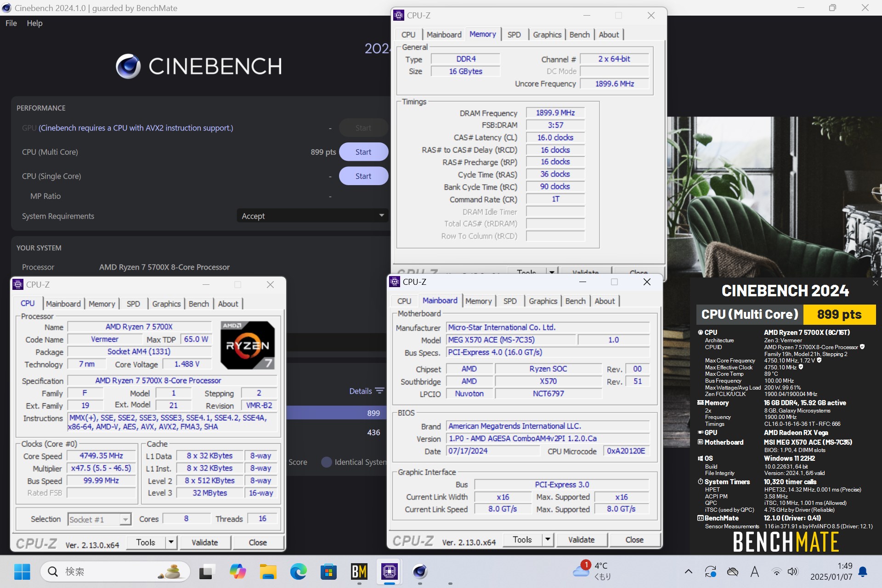Image resolution: width=882 pixels, height=588 pixels.
Task: Start the CPU (Multi Core) benchmark
Action: 363,152
